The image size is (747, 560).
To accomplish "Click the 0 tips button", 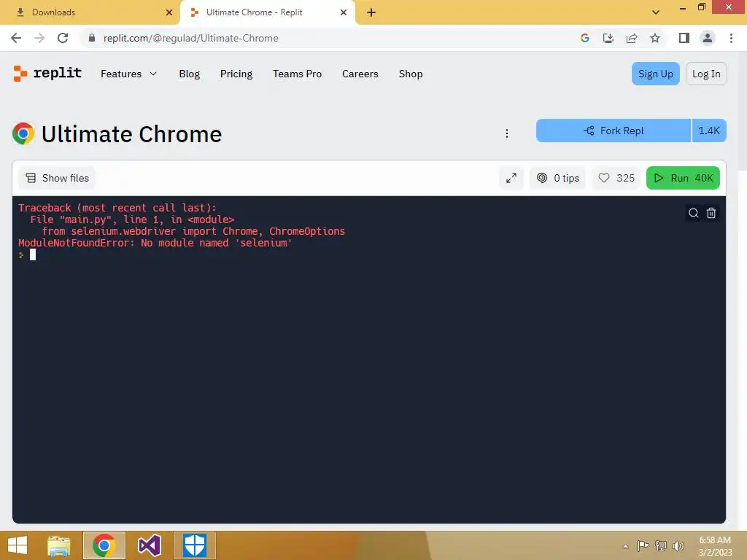I will tap(557, 178).
